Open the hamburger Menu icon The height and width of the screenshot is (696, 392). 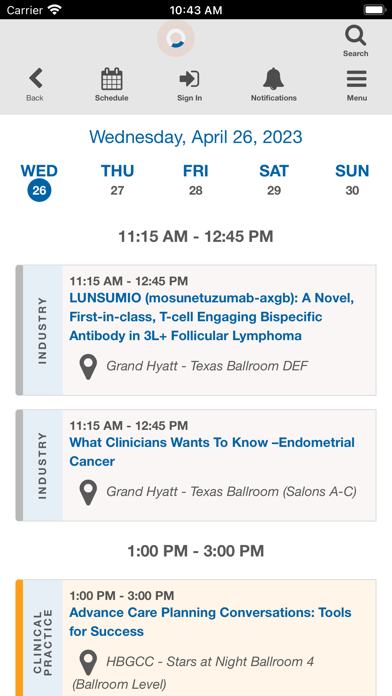pyautogui.click(x=356, y=79)
